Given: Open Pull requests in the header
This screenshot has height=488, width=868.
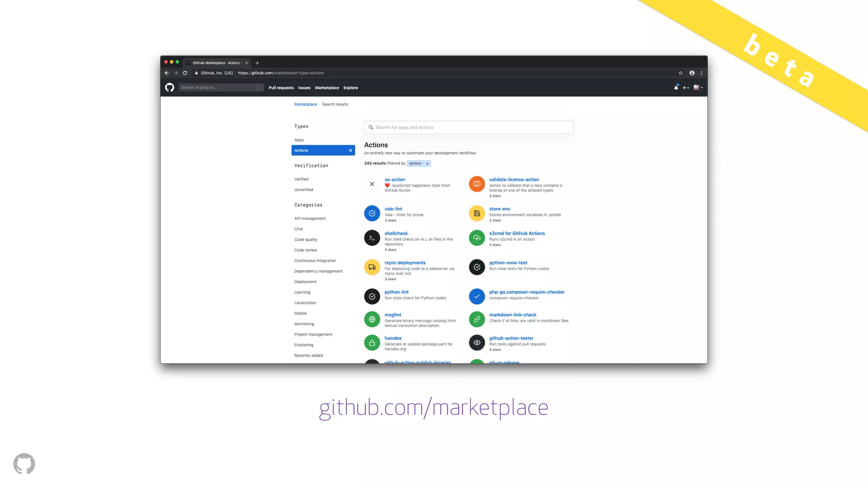Looking at the screenshot, I should 281,88.
